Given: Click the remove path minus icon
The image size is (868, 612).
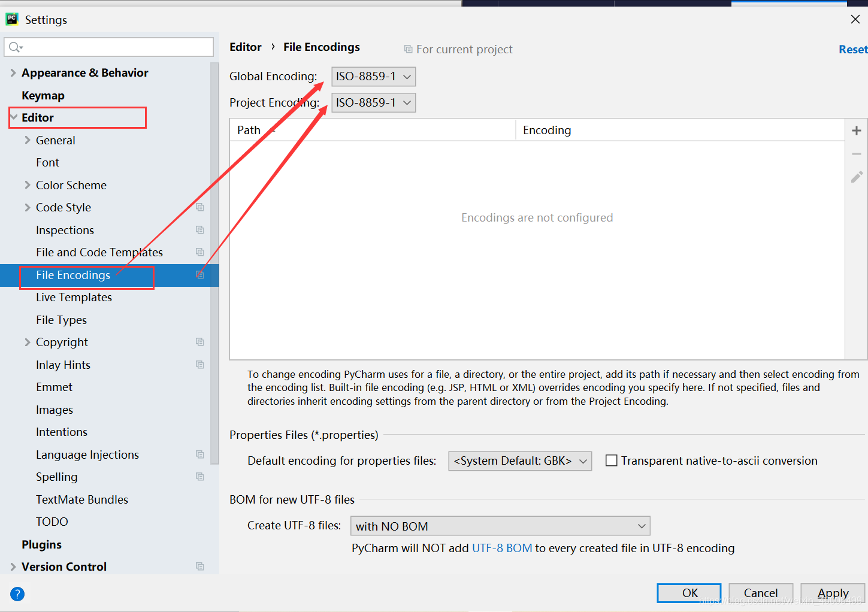Looking at the screenshot, I should click(857, 154).
